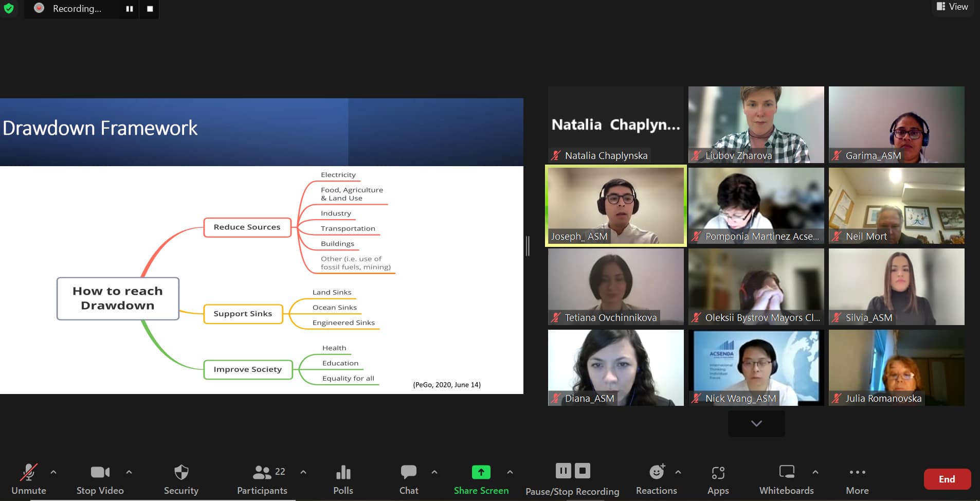980x501 pixels.
Task: Open the Security shield icon
Action: point(181,472)
